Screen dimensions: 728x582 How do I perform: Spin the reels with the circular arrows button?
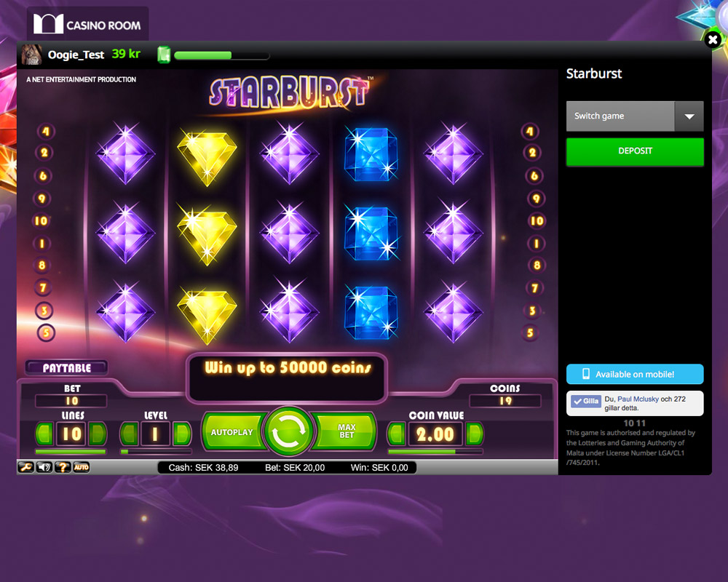click(288, 431)
